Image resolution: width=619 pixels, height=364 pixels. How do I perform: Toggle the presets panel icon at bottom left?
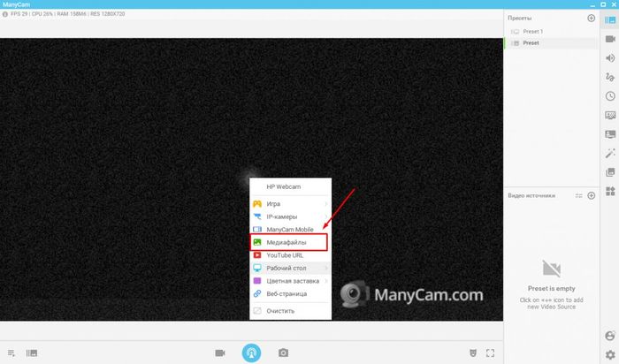(32, 353)
